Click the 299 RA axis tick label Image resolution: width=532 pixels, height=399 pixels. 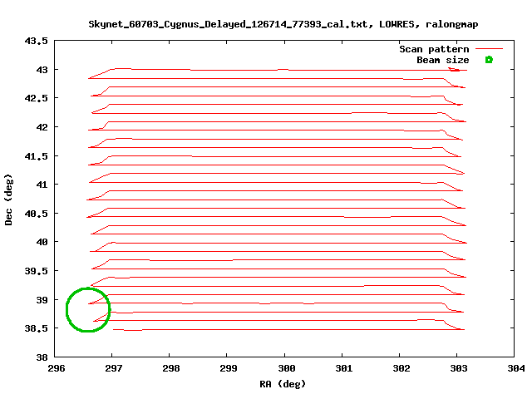229,368
